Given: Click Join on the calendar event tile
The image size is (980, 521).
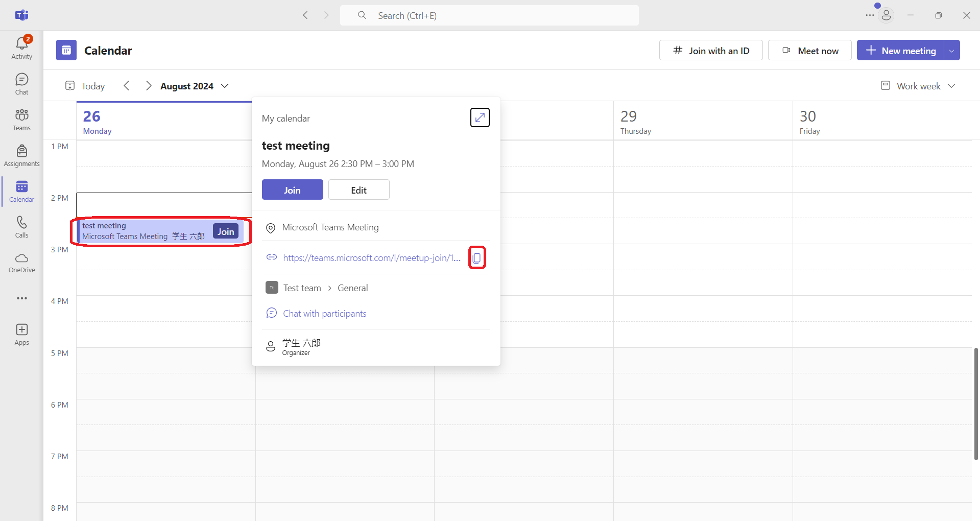Looking at the screenshot, I should coord(226,231).
